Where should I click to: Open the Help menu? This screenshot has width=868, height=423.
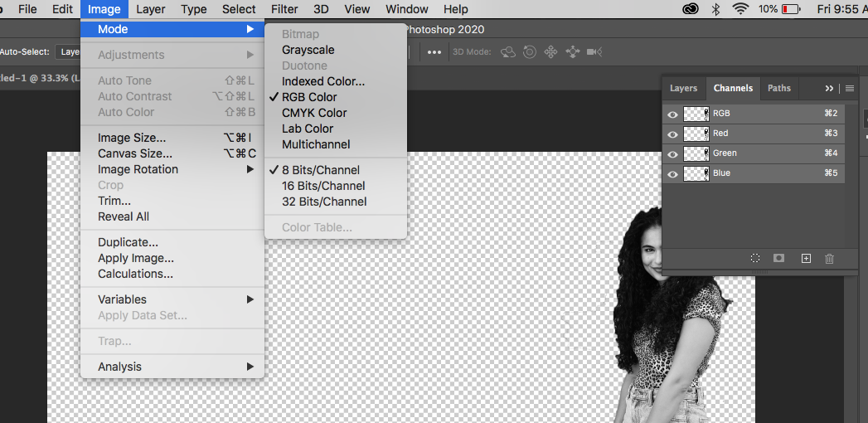(x=456, y=9)
